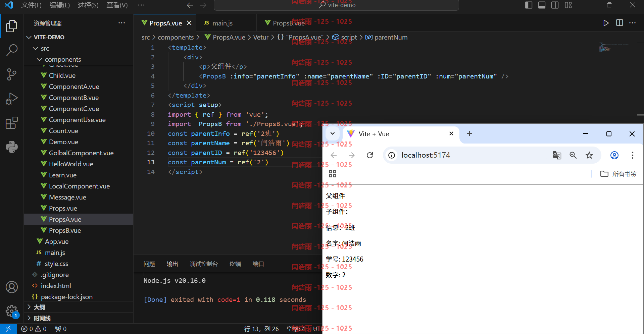The height and width of the screenshot is (334, 644).
Task: Open the Search view in activity bar
Action: (12, 50)
